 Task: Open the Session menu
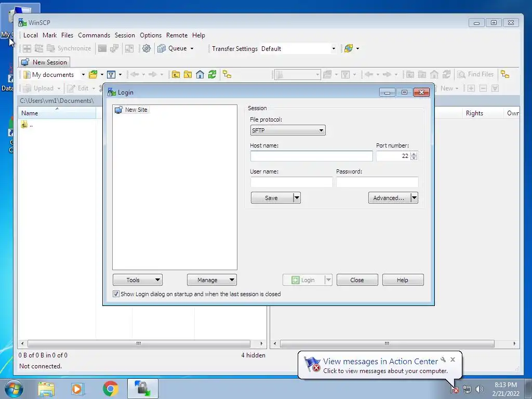125,35
